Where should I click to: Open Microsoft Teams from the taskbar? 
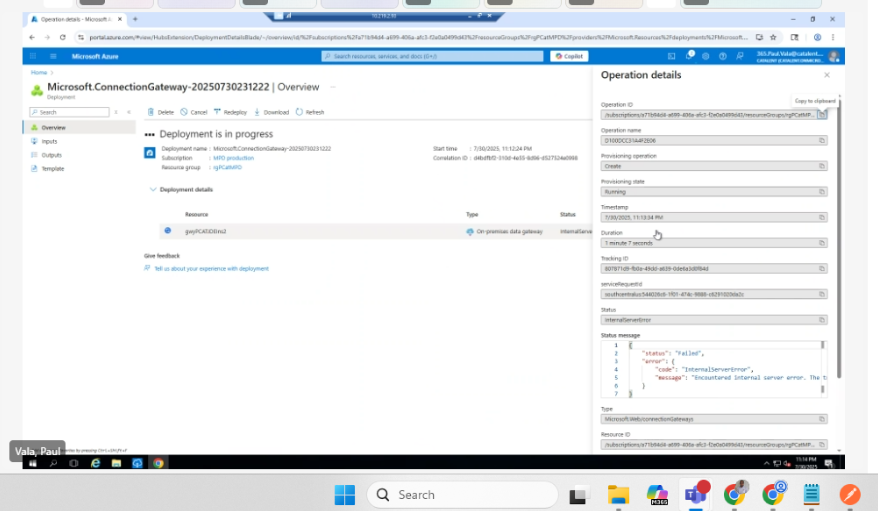(695, 494)
